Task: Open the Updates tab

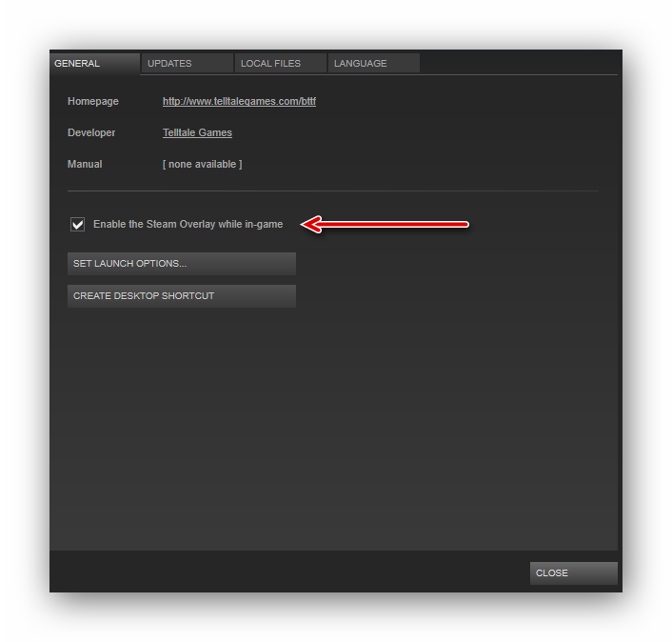Action: tap(188, 64)
